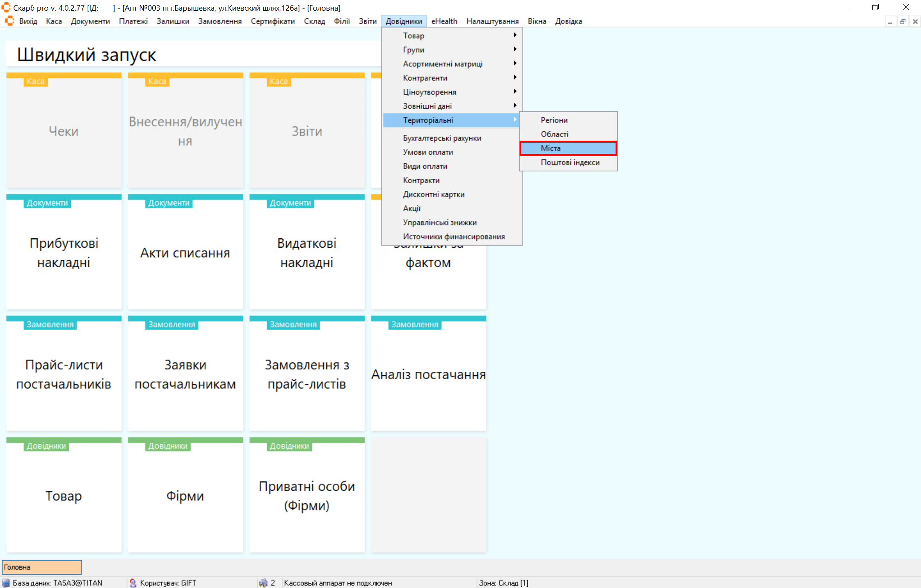Click the cash register icon in status bar
921x588 pixels.
263,583
